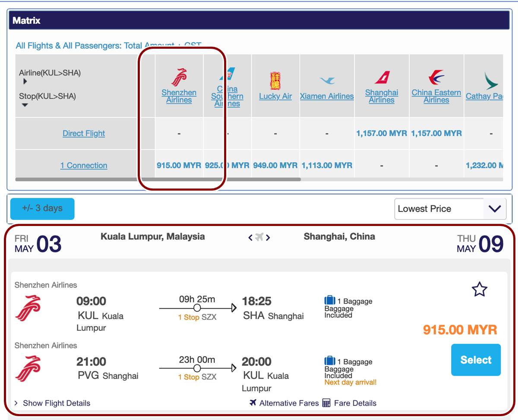The image size is (518, 420).
Task: Open the Xiamen Airlines link
Action: (327, 96)
